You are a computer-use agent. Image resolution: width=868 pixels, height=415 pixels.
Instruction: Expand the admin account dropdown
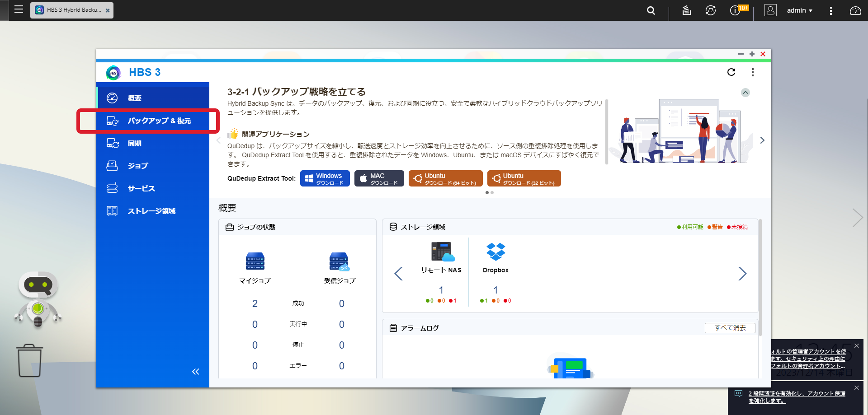pos(799,10)
